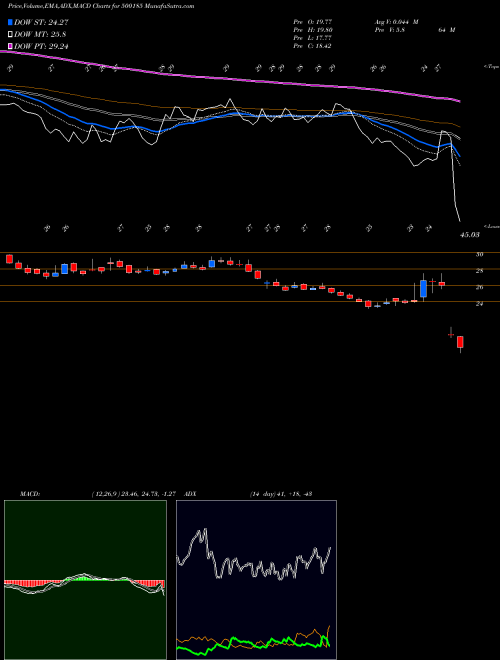Click the last red candlestick at far right
The height and width of the screenshot is (660, 500).
[460, 342]
